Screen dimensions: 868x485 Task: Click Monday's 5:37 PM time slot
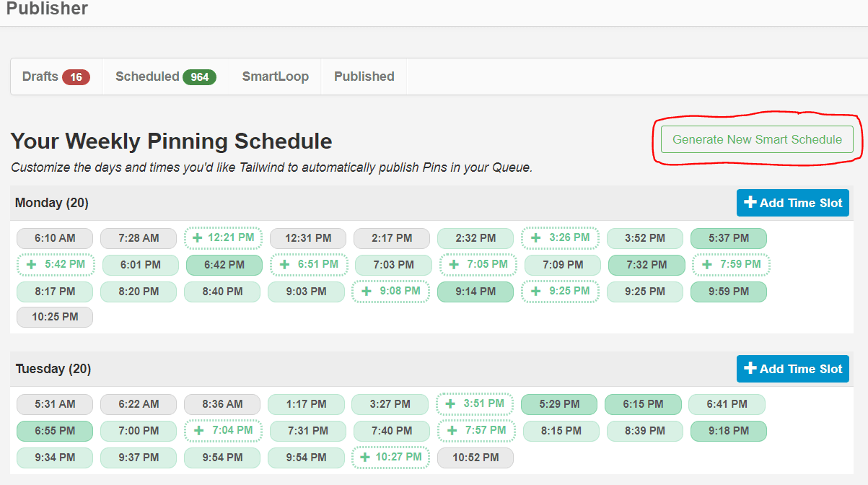pyautogui.click(x=729, y=238)
